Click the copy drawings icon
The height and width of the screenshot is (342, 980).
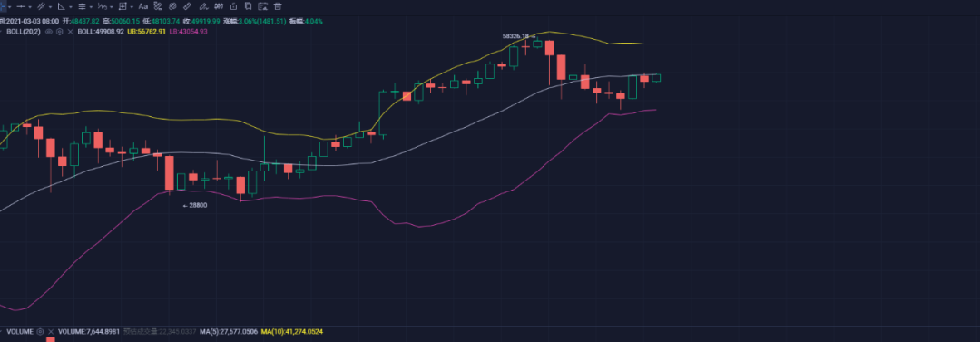pos(248,6)
